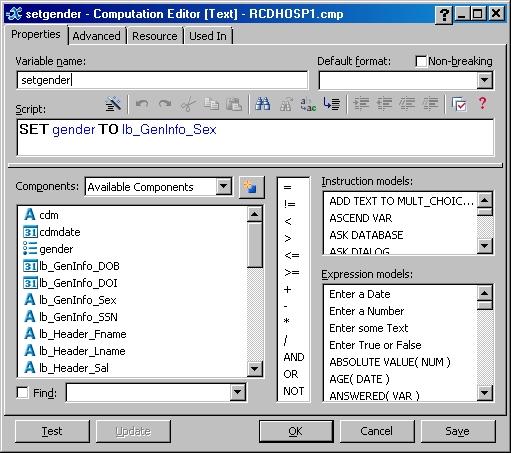Click the third comment block icon
The image size is (511, 453).
pyautogui.click(x=407, y=104)
